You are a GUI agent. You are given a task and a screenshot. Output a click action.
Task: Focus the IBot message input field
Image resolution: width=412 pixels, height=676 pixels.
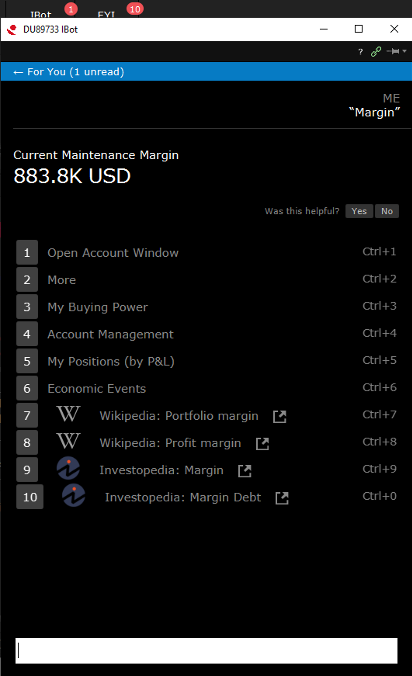pyautogui.click(x=206, y=651)
